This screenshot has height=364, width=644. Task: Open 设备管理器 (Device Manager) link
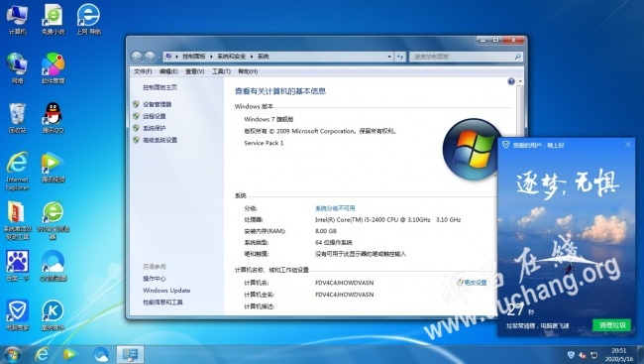pyautogui.click(x=157, y=104)
